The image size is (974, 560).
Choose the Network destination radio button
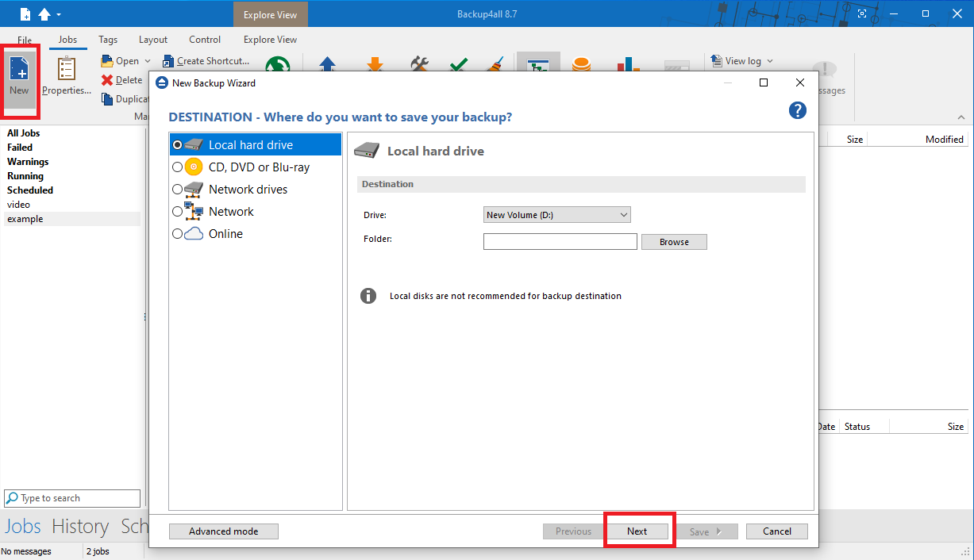(177, 212)
